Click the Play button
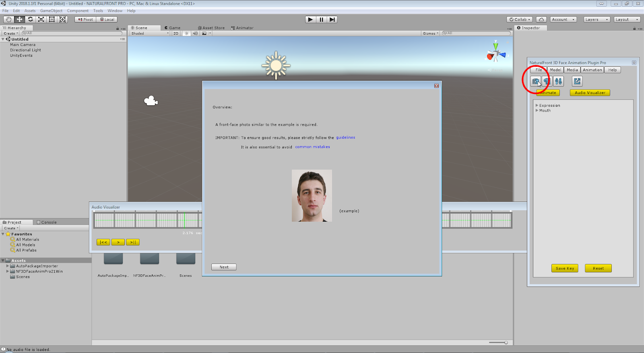 (310, 19)
